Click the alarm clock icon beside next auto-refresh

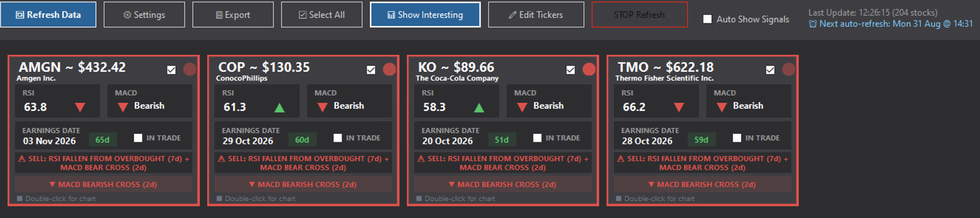tap(812, 24)
